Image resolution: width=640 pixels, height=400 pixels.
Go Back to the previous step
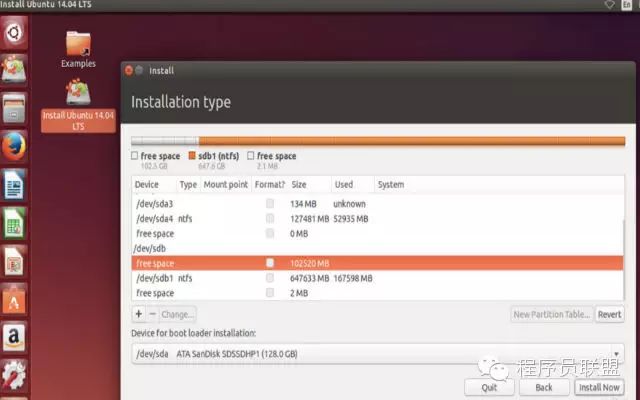[544, 387]
